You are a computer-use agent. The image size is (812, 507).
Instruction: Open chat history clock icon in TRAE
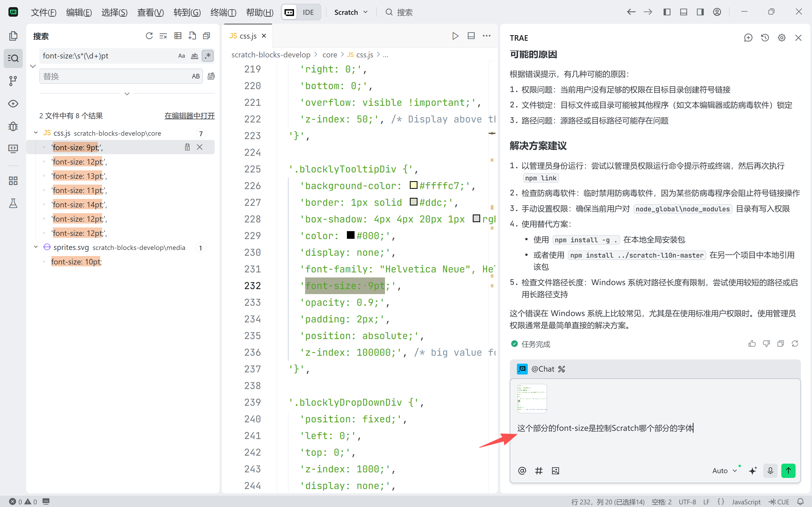coord(765,38)
